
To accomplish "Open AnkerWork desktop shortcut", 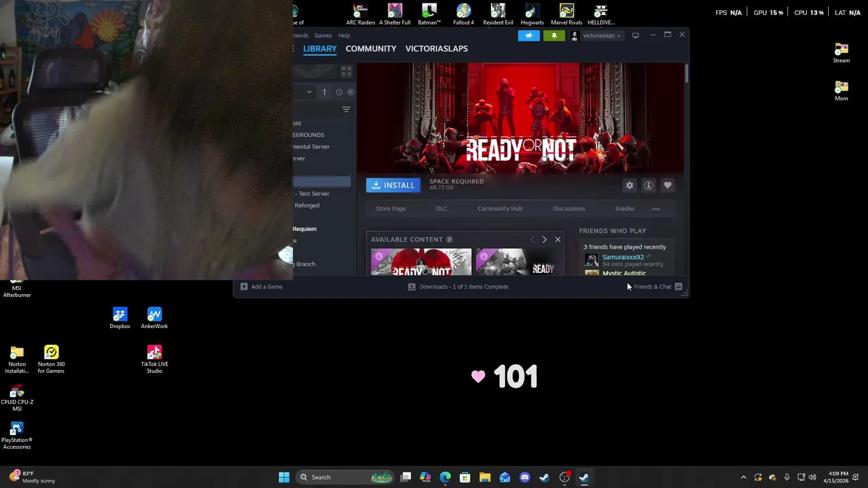I will coord(154,319).
